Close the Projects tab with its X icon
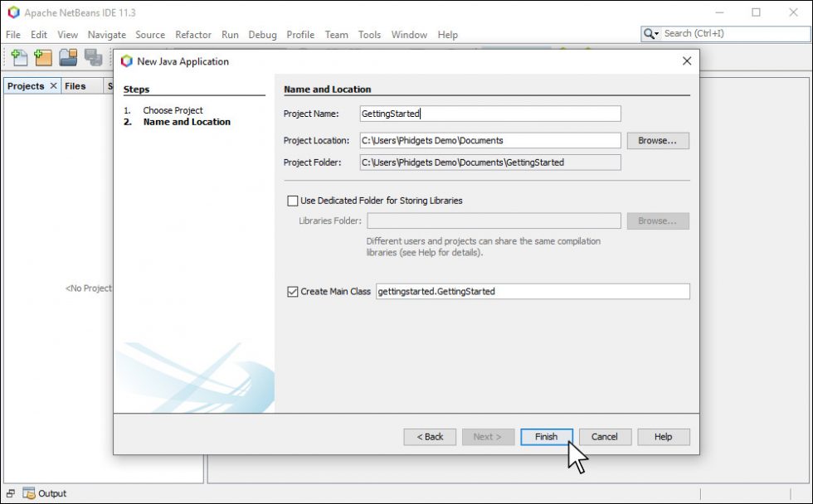The height and width of the screenshot is (504, 813). (53, 85)
